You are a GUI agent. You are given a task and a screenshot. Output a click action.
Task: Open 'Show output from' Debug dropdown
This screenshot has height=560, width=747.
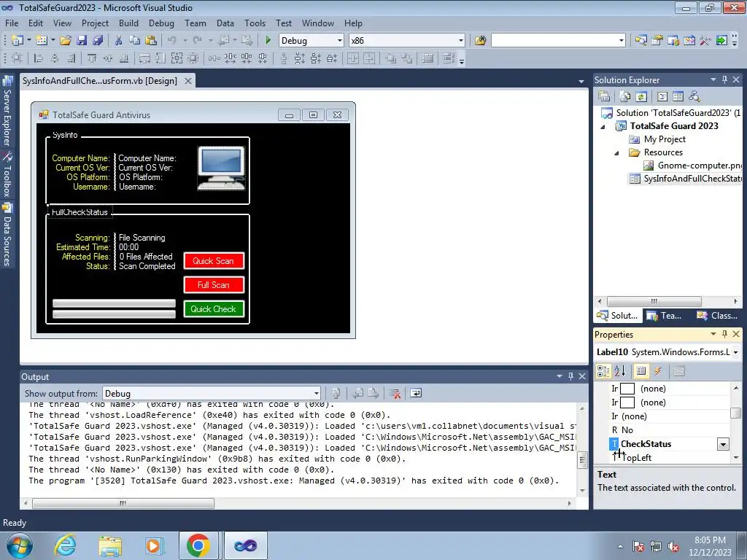click(x=317, y=393)
